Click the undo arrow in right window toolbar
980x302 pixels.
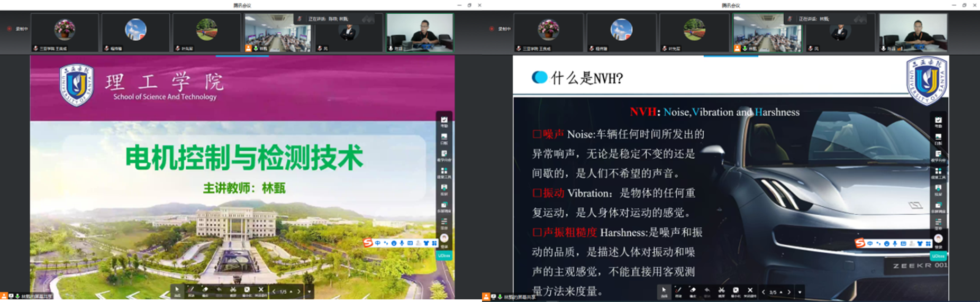pos(707,291)
